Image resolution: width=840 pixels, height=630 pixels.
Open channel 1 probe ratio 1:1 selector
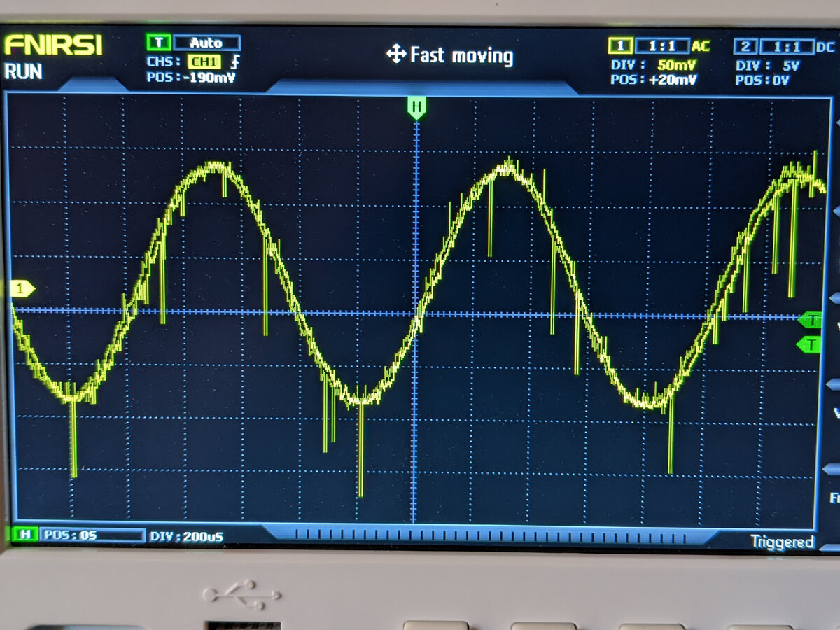pos(661,47)
